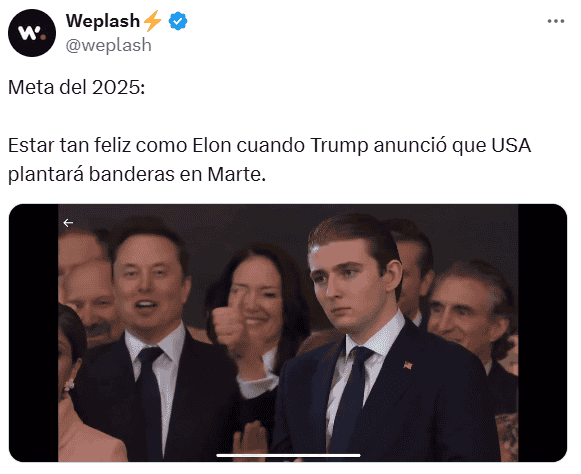Click the left black letterbox bar of media
581x474 pixels.
(x=34, y=333)
